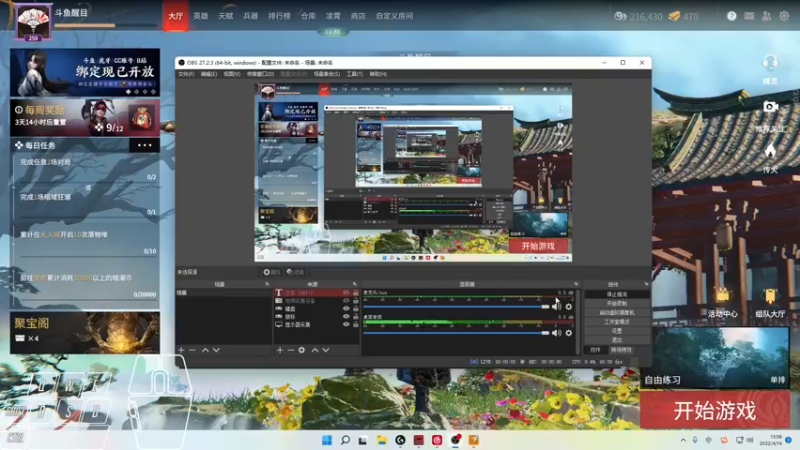Screen dimensions: 800x450
Task: Remove source with minus in 来源 panel
Action: pyautogui.click(x=290, y=350)
